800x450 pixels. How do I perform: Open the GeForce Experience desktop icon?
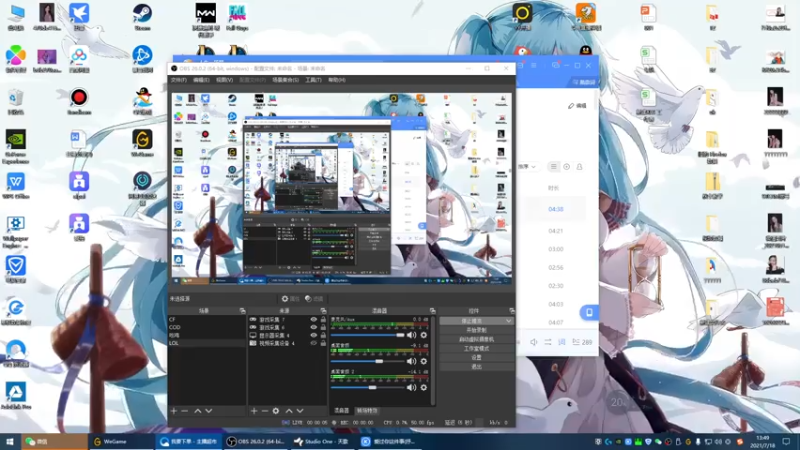[x=16, y=146]
